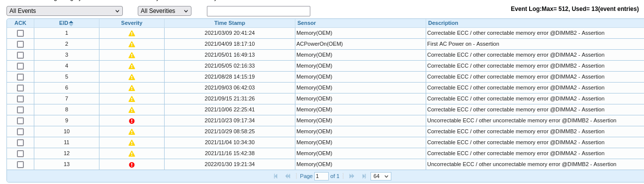Click the red critical icon for event 9
Viewport: 644px width, 184px height.
click(x=132, y=121)
